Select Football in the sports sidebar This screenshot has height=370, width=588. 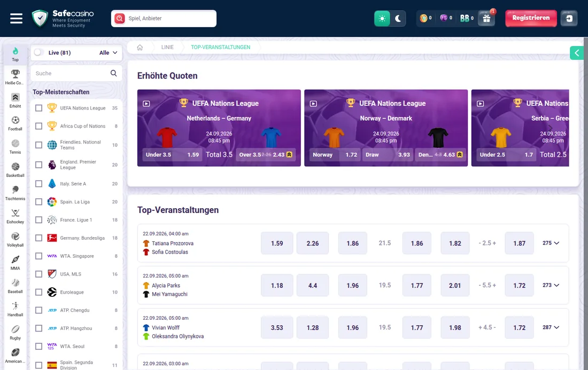tap(15, 123)
